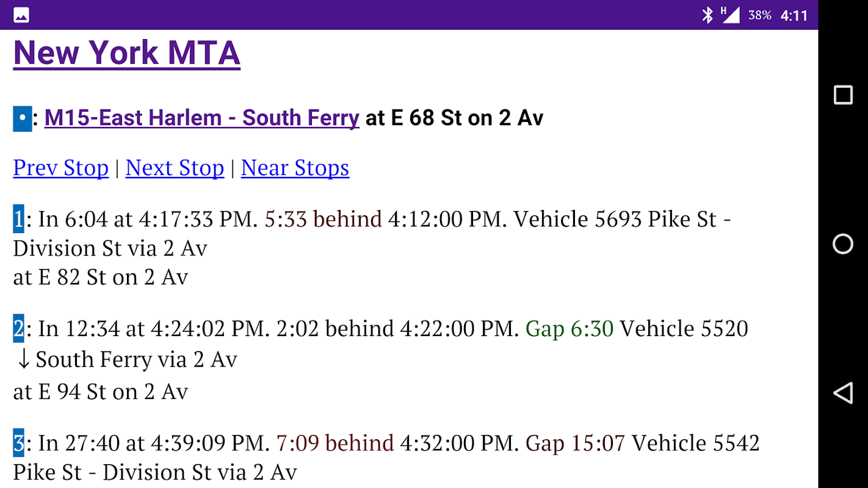Image resolution: width=868 pixels, height=488 pixels.
Task: Tap the blue dot stop marker
Action: (22, 118)
